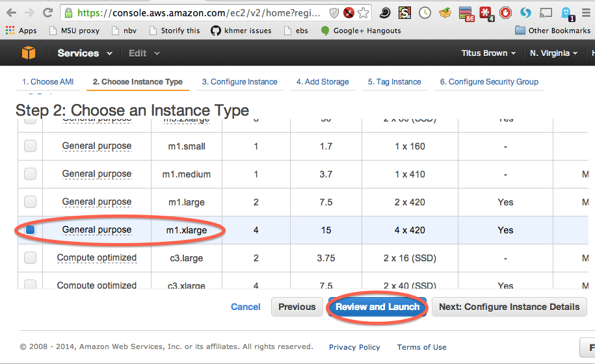This screenshot has width=595, height=364.
Task: Open the Storify this bookmark
Action: 174,31
